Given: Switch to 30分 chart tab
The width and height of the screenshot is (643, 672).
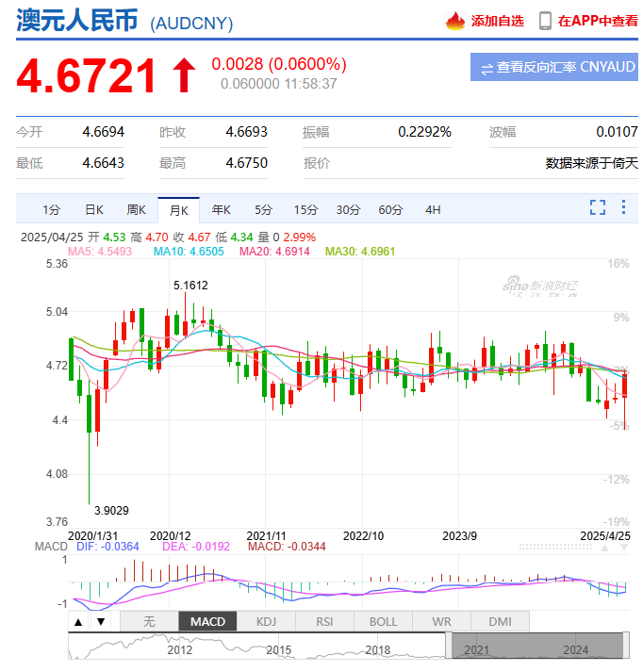Looking at the screenshot, I should [x=348, y=210].
